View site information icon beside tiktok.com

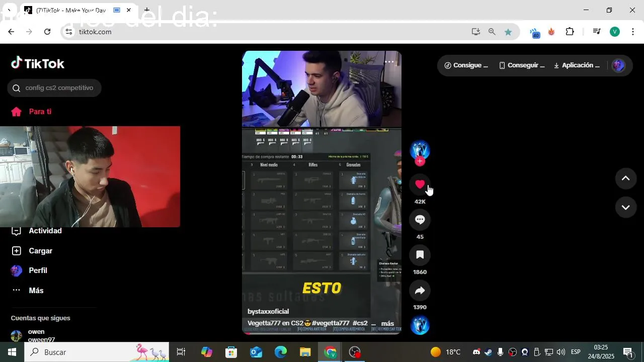(x=69, y=32)
